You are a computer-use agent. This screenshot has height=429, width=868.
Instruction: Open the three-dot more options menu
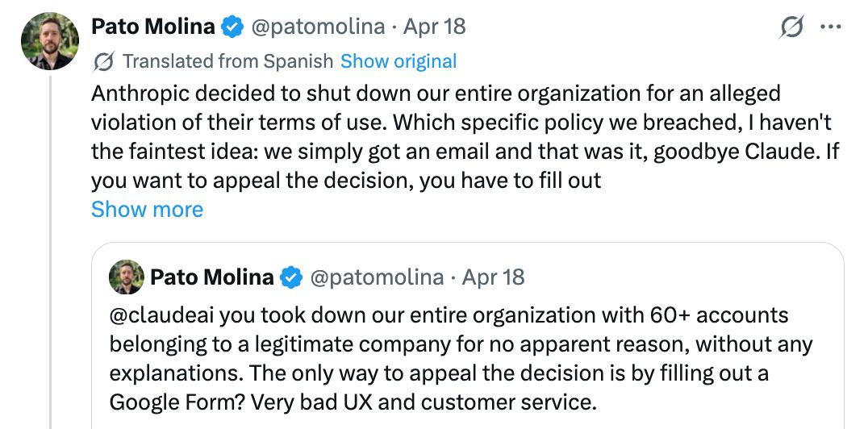tap(830, 27)
